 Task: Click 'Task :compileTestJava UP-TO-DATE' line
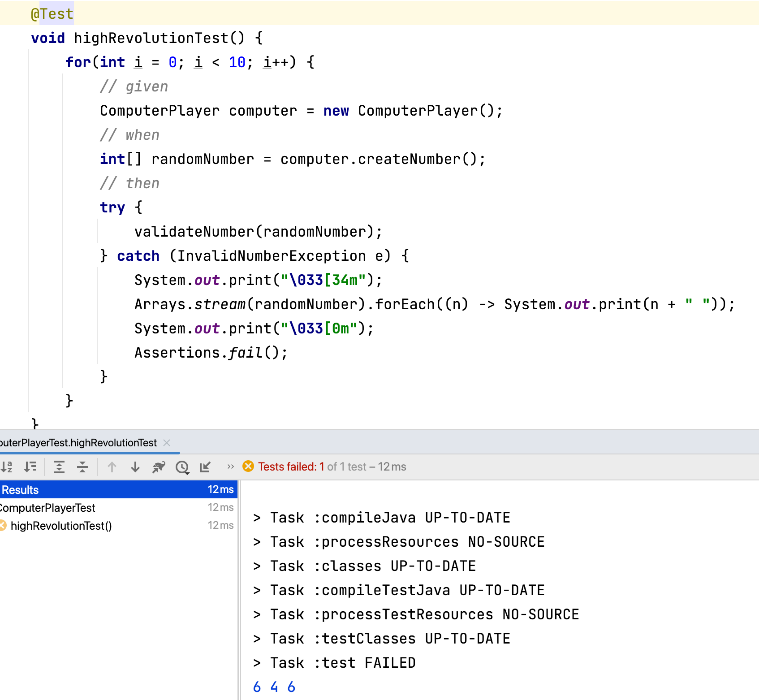pyautogui.click(x=399, y=590)
